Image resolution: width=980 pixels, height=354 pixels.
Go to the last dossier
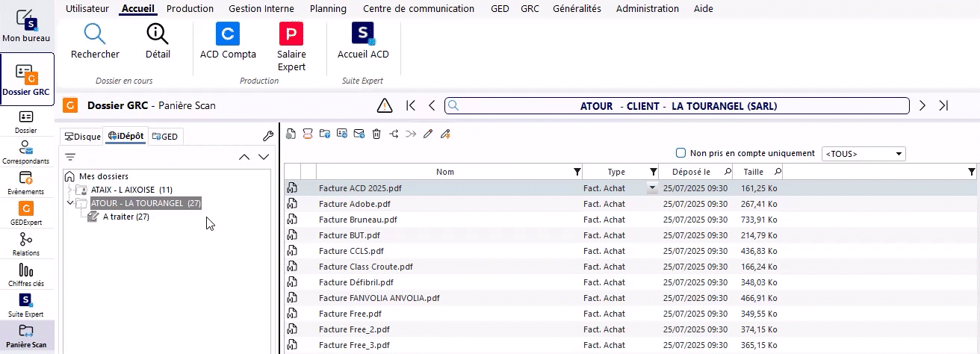(x=943, y=105)
